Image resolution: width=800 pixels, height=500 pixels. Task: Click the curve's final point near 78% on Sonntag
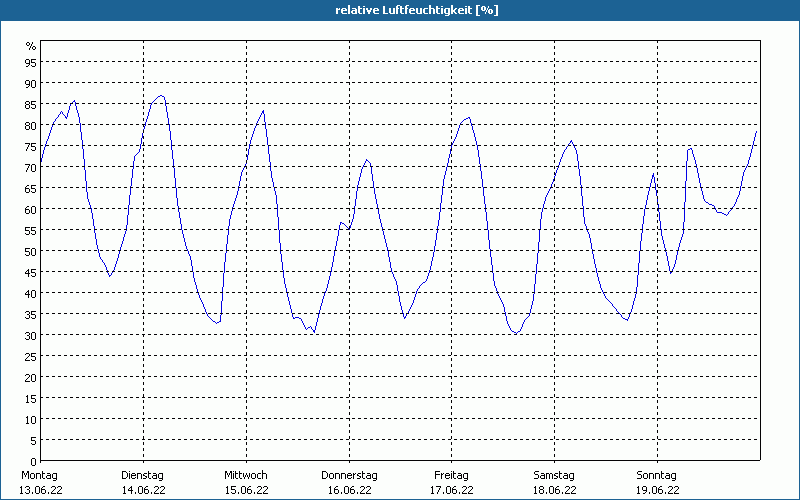click(756, 132)
